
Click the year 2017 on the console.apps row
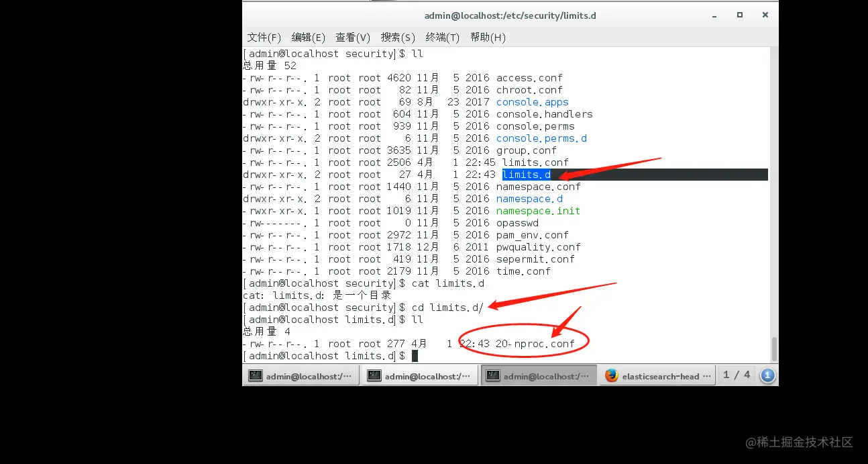pyautogui.click(x=478, y=102)
